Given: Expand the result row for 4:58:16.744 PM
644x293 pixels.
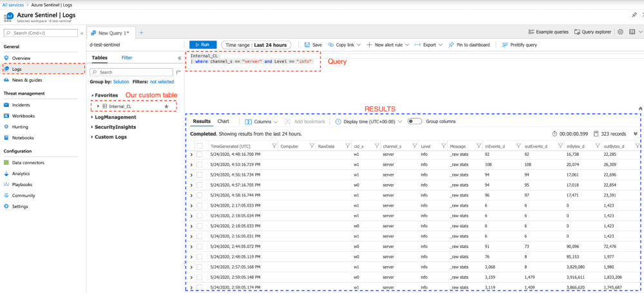Looking at the screenshot, I should coord(191,195).
